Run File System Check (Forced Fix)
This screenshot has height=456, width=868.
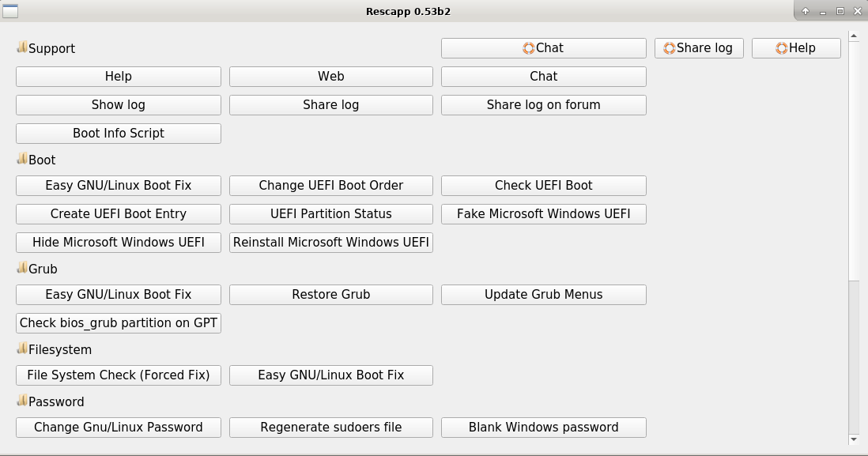click(x=118, y=375)
